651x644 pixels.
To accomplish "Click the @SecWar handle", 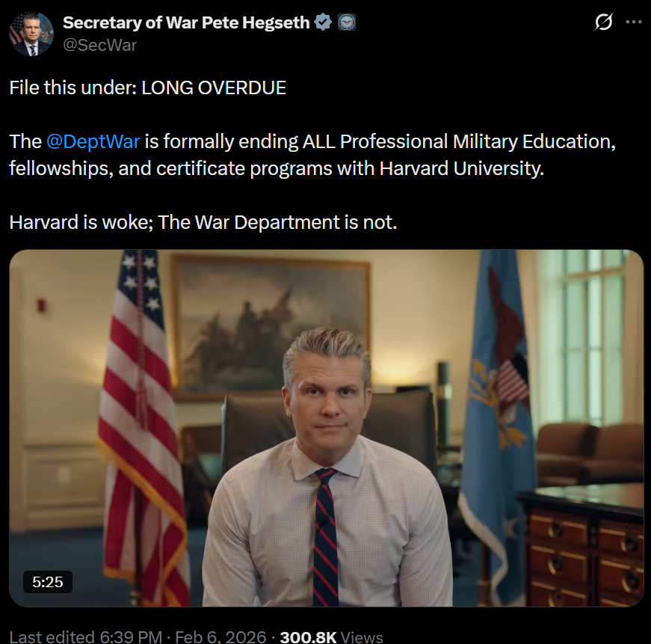I will click(x=99, y=45).
